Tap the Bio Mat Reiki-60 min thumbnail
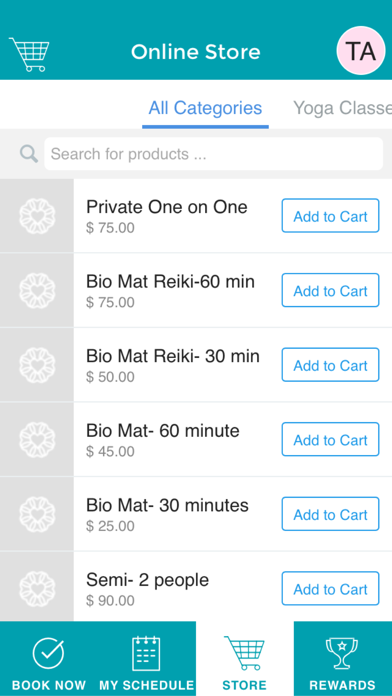This screenshot has width=392, height=696. pos(37,291)
